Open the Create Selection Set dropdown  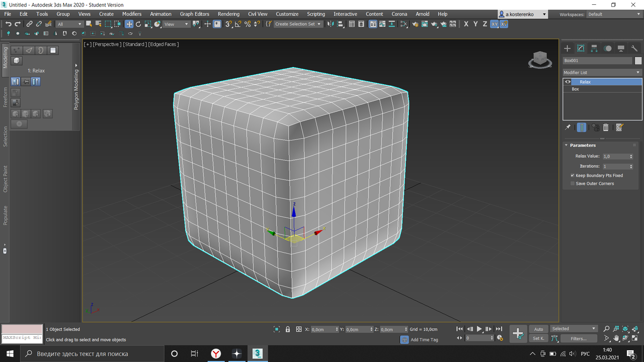click(298, 24)
